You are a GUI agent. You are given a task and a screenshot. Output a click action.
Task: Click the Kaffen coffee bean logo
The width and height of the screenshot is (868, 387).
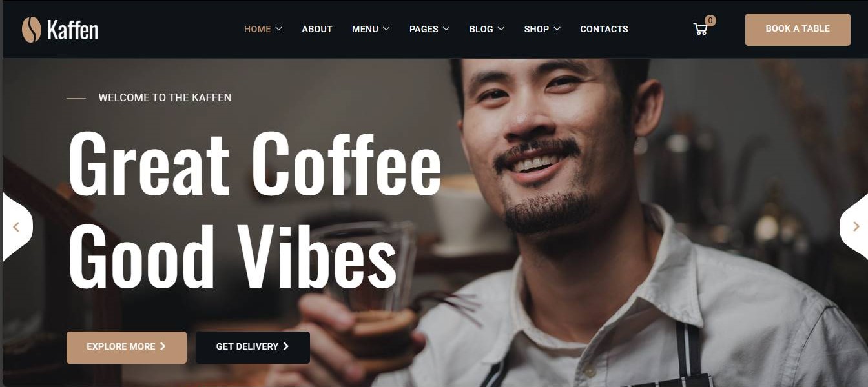point(31,30)
